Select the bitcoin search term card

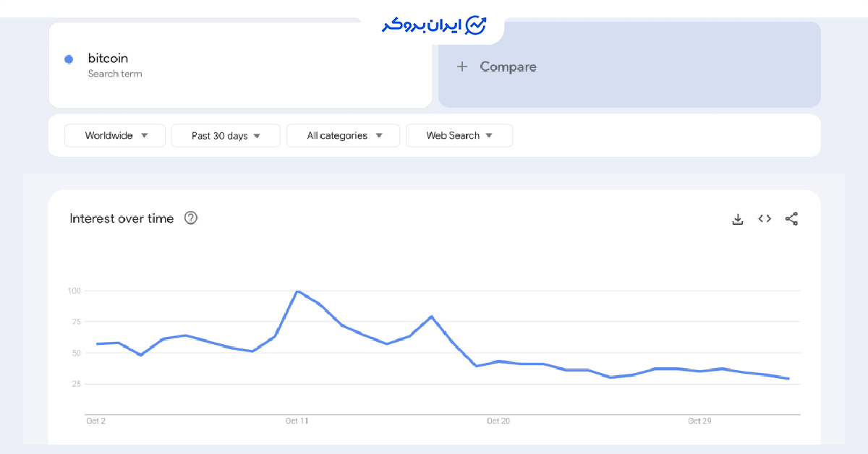[x=240, y=64]
